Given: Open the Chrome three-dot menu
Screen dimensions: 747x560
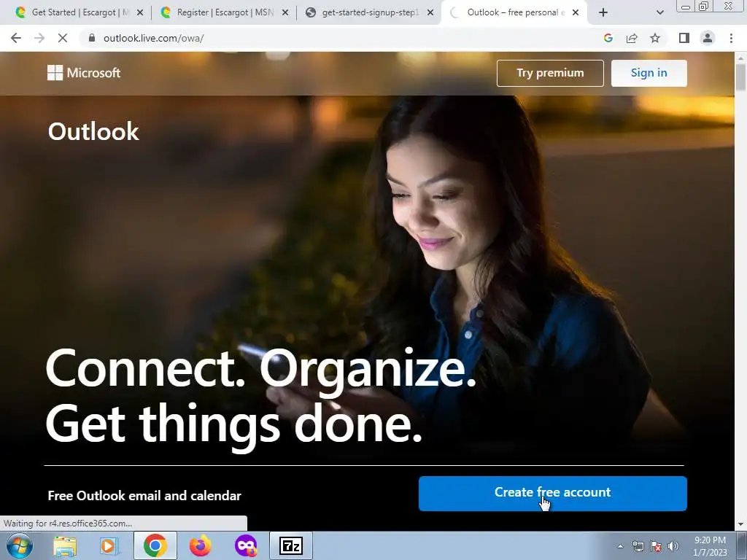Looking at the screenshot, I should point(731,38).
